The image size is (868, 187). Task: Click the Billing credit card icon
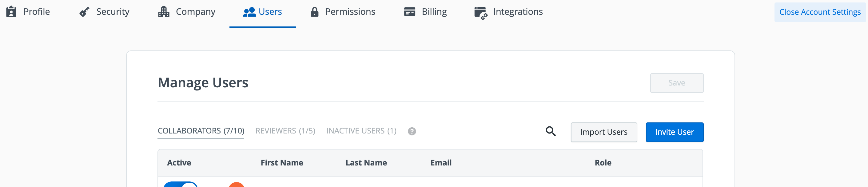(x=409, y=12)
